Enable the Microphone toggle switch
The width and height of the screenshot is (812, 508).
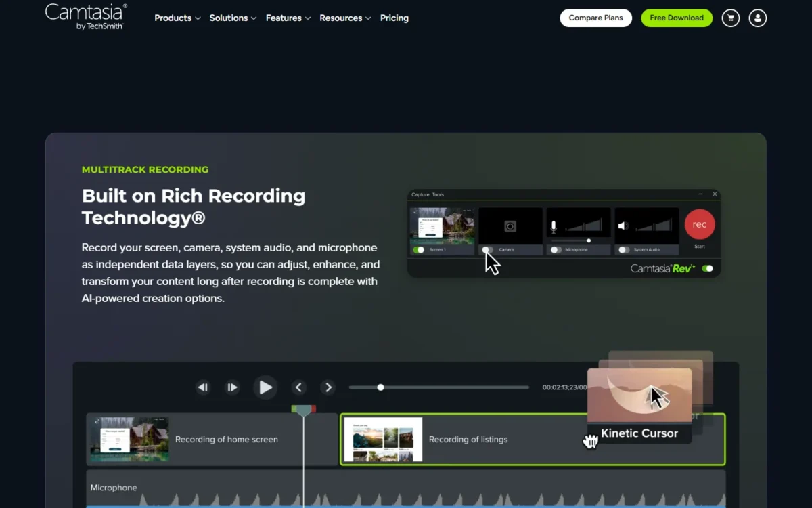point(556,250)
